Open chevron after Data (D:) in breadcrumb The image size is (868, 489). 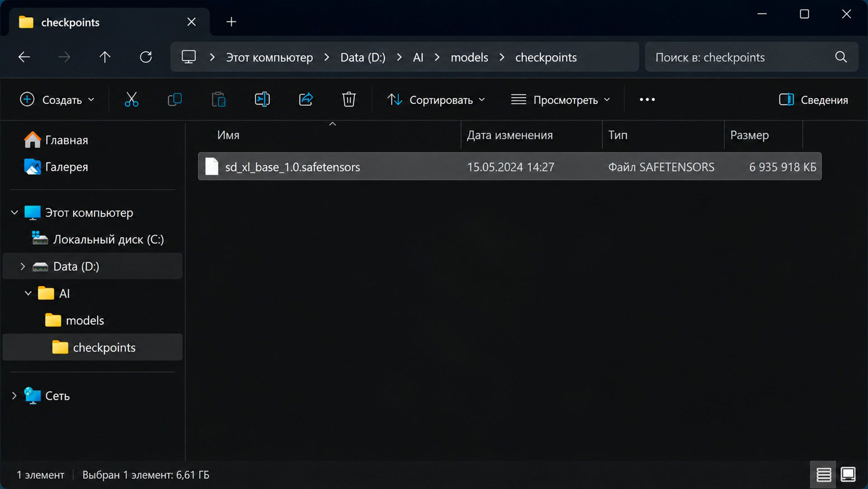[399, 57]
